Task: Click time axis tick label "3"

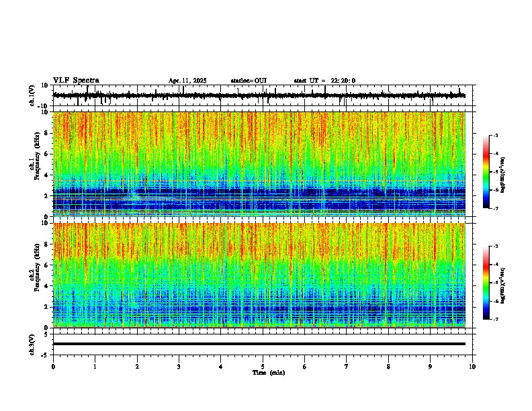Action: [x=179, y=367]
